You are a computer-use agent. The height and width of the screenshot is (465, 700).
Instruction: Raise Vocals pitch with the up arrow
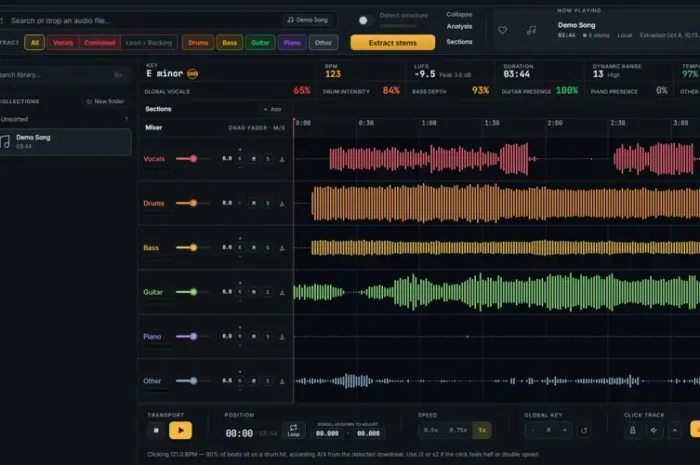point(240,150)
